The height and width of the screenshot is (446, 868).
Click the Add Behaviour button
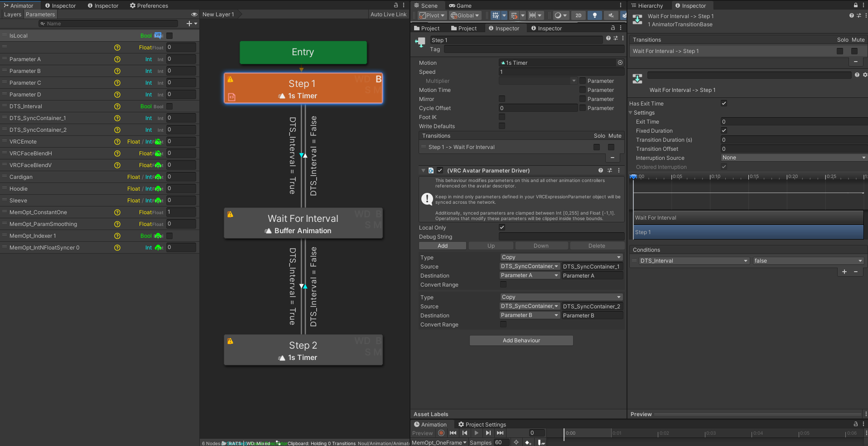click(x=521, y=340)
